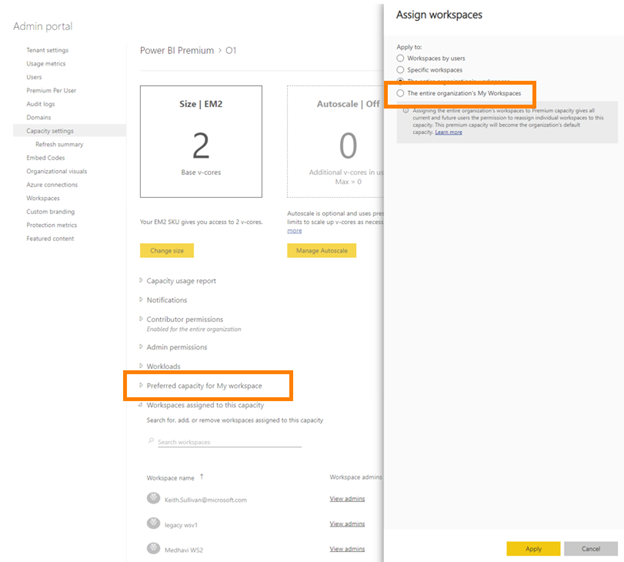Select the Workspaces by users option
This screenshot has width=624, height=562.
tap(402, 58)
